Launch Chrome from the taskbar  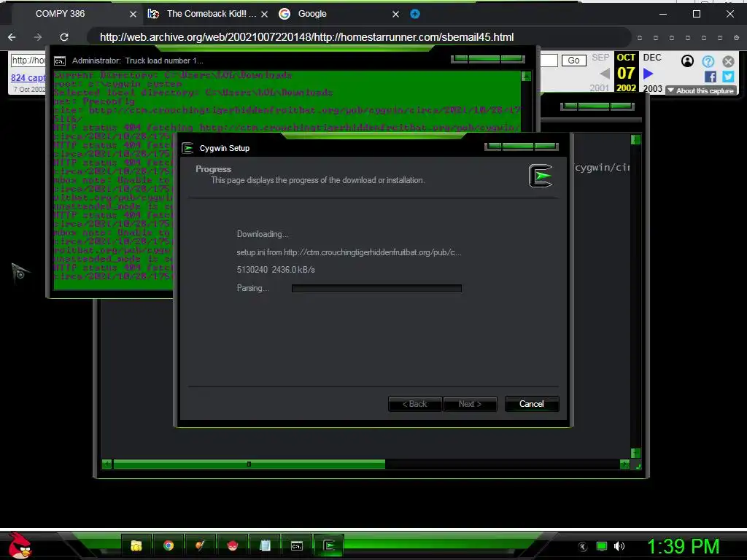pyautogui.click(x=169, y=545)
